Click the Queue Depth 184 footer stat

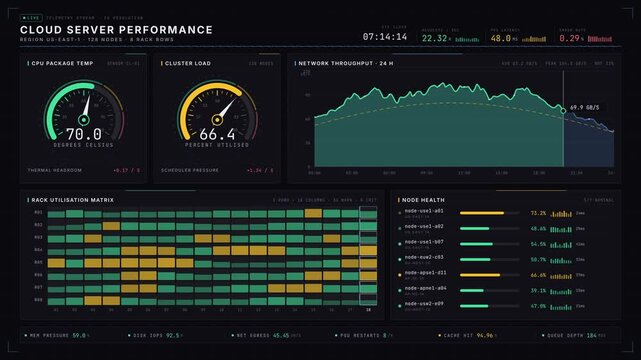[574, 335]
